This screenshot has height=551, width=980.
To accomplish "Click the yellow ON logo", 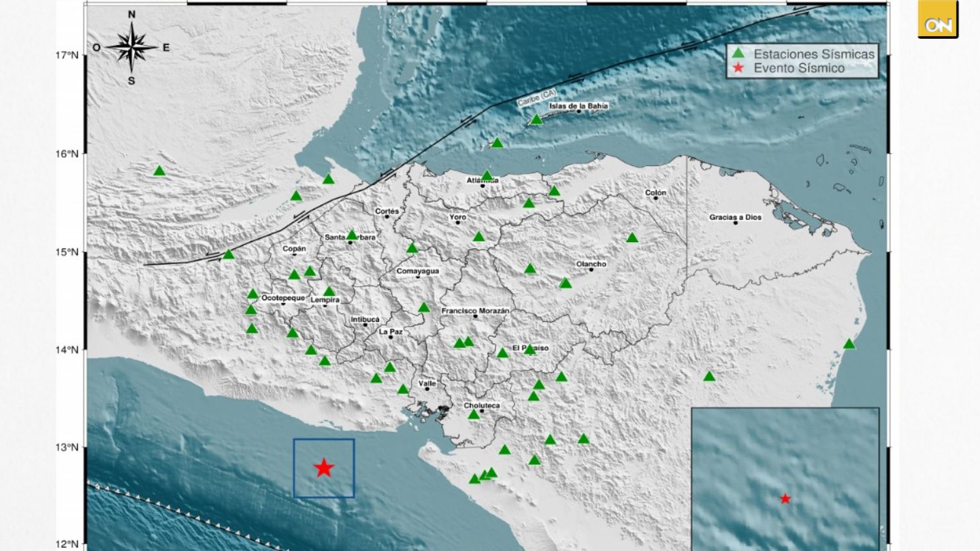I will [x=937, y=19].
